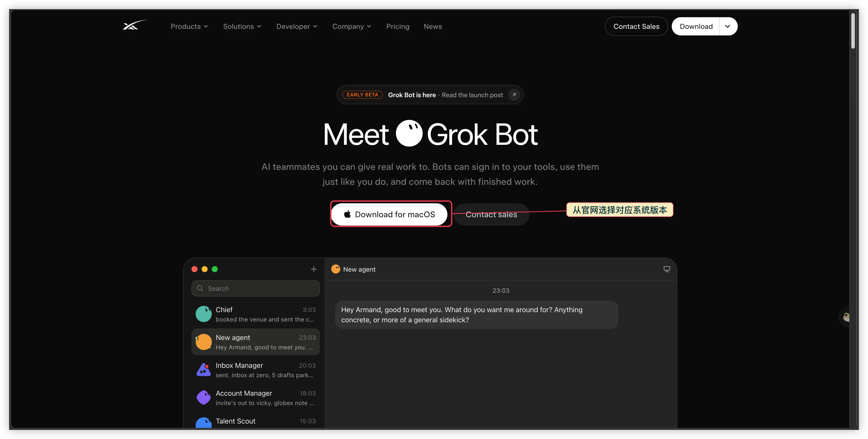The width and height of the screenshot is (868, 439).
Task: Click Download for macOS button
Action: (389, 214)
